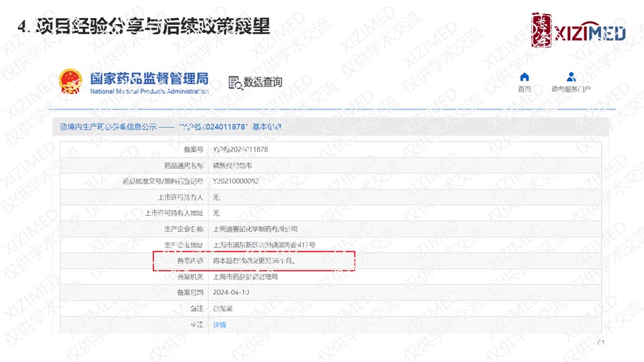The height and width of the screenshot is (362, 644).
Task: Select the registration number Y20210000082
Action: [235, 181]
